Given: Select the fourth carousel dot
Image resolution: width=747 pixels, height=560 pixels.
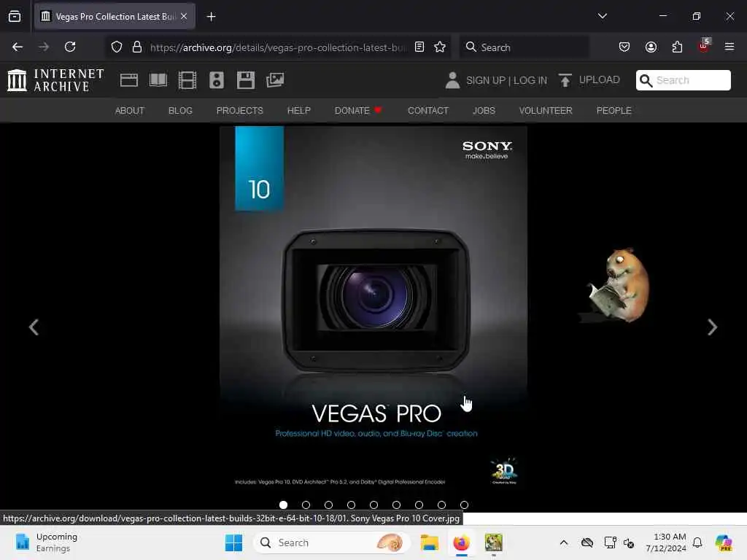Looking at the screenshot, I should tap(351, 505).
